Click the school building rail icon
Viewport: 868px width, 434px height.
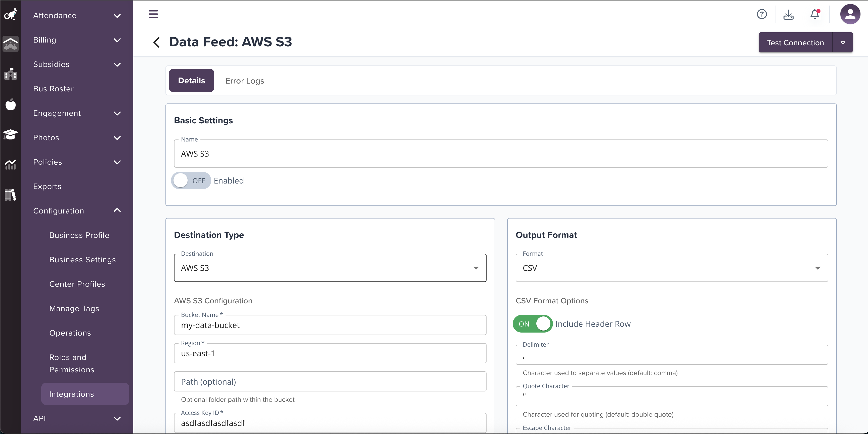point(11,74)
